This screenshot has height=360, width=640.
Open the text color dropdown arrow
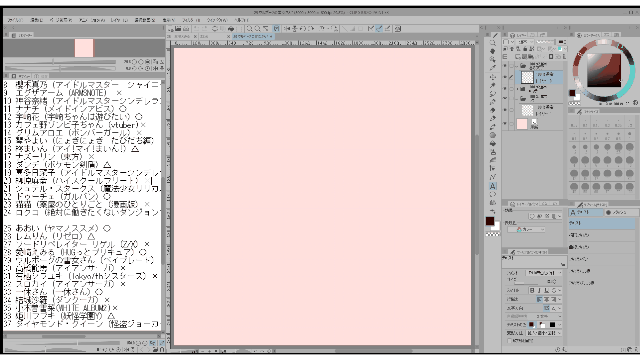(x=560, y=325)
